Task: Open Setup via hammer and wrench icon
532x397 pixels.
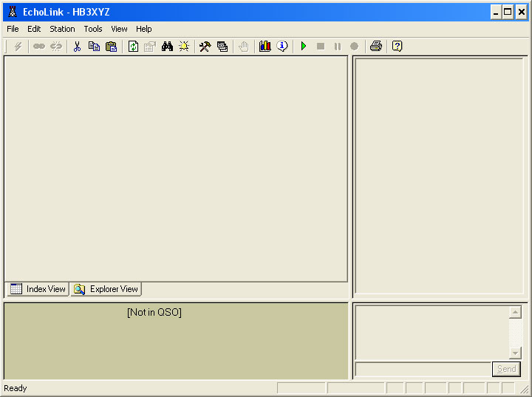Action: (x=205, y=47)
